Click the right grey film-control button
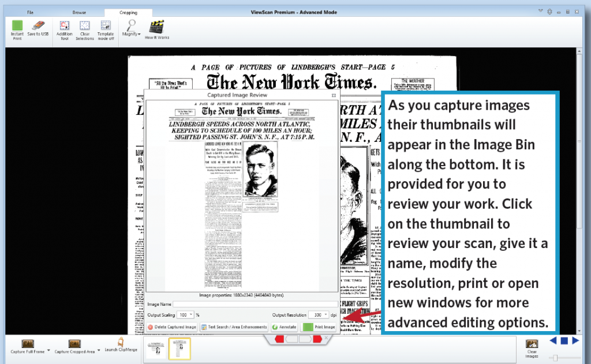The image size is (591, 364). (x=305, y=339)
